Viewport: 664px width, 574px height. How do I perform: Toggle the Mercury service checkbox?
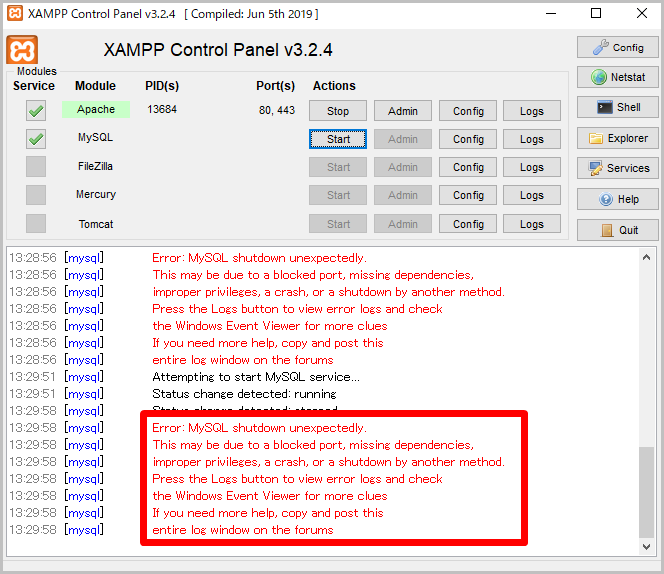tap(36, 195)
